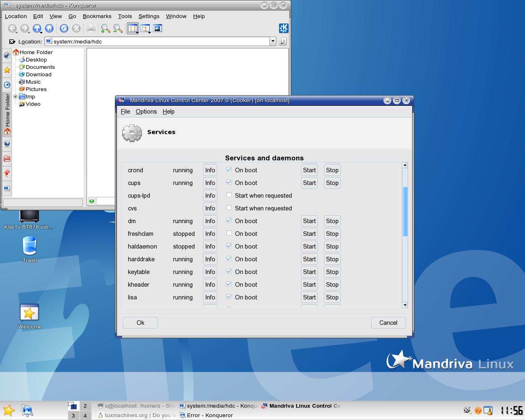This screenshot has height=420, width=525.
Task: Click the Konqueror stop loading icon
Action: pyautogui.click(x=76, y=28)
